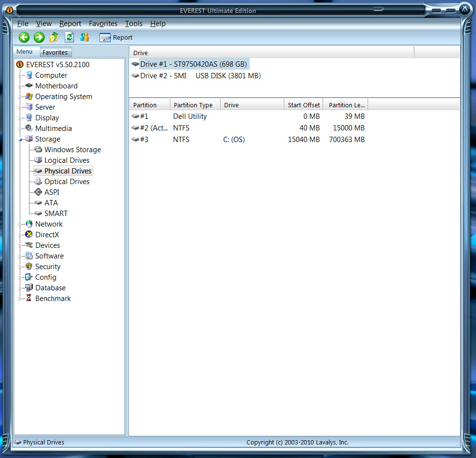
Task: Open the Help menu
Action: [x=158, y=24]
